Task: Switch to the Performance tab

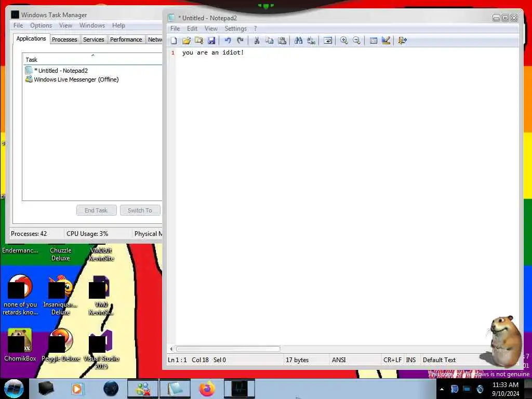Action: [126, 39]
